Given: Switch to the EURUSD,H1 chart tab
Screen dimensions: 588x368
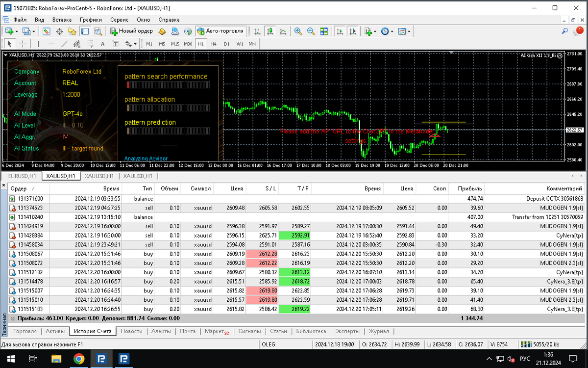Looking at the screenshot, I should (22, 176).
